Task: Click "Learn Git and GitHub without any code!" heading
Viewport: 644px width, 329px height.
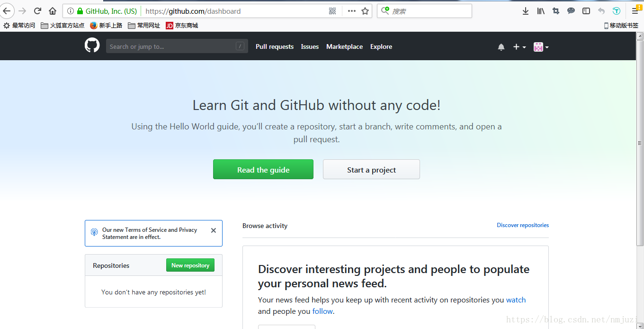Action: 316,105
